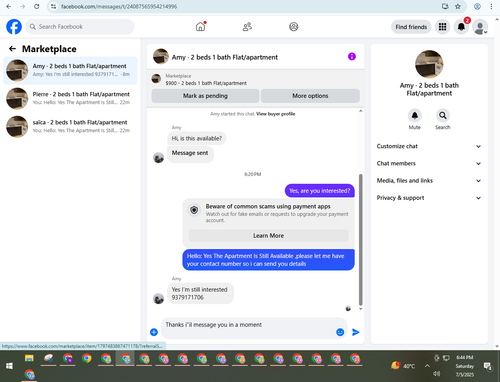Click the large listing photo in right panel
500x382 pixels.
(x=429, y=64)
